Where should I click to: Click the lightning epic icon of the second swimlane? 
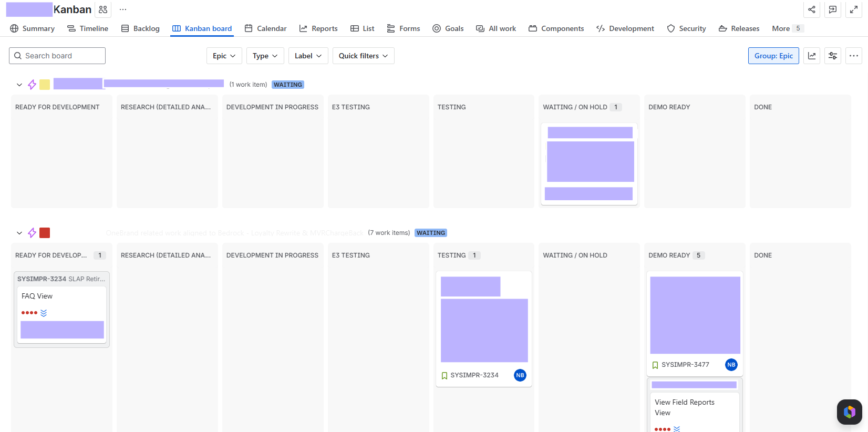point(32,233)
